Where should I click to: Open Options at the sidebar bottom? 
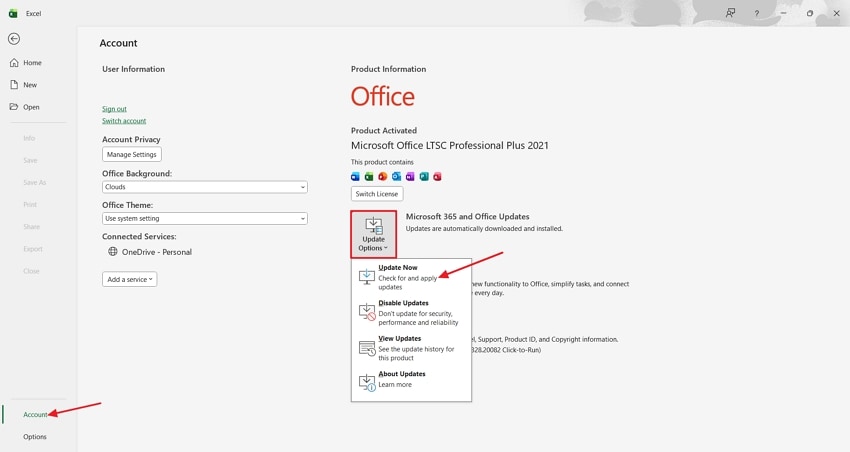(x=35, y=437)
